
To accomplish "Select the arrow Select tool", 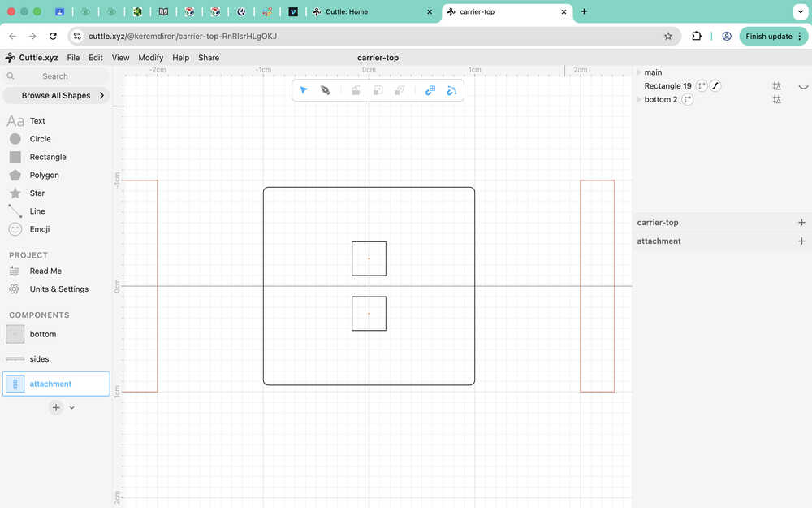I will (x=304, y=90).
